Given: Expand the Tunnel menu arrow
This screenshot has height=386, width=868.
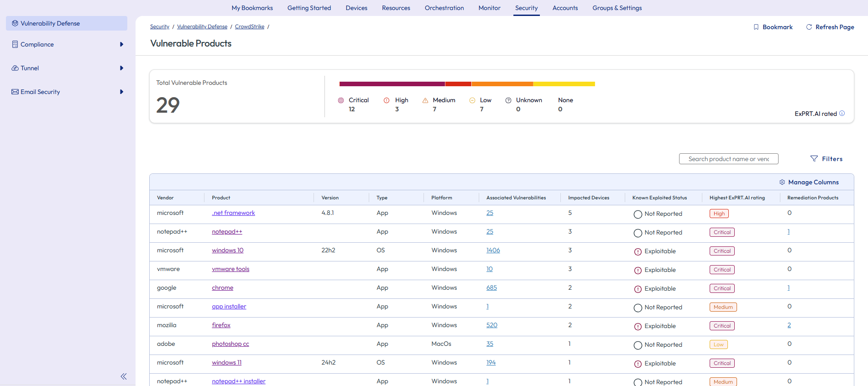Looking at the screenshot, I should coord(121,68).
